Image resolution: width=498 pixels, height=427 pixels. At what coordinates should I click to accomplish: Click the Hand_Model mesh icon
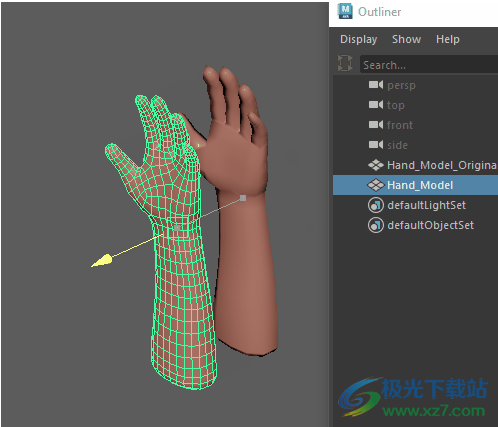point(376,185)
